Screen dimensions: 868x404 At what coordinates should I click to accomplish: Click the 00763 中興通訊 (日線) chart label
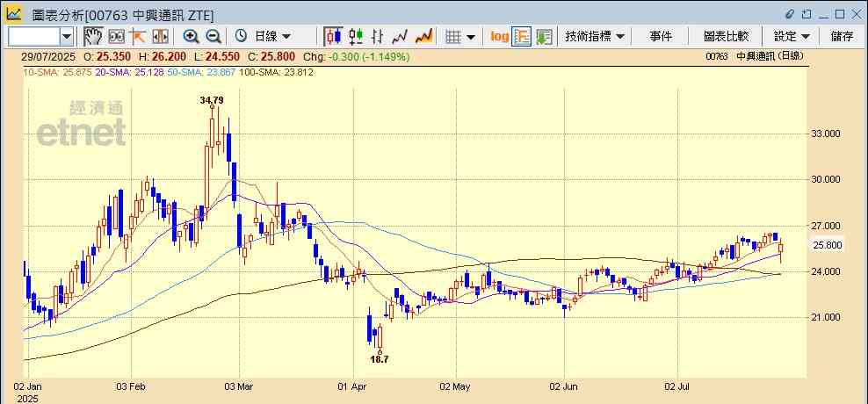(x=755, y=56)
